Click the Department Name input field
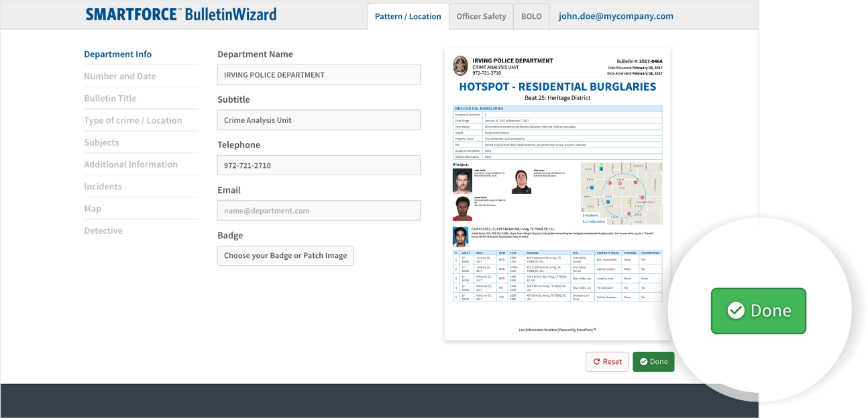This screenshot has height=419, width=868. (319, 75)
